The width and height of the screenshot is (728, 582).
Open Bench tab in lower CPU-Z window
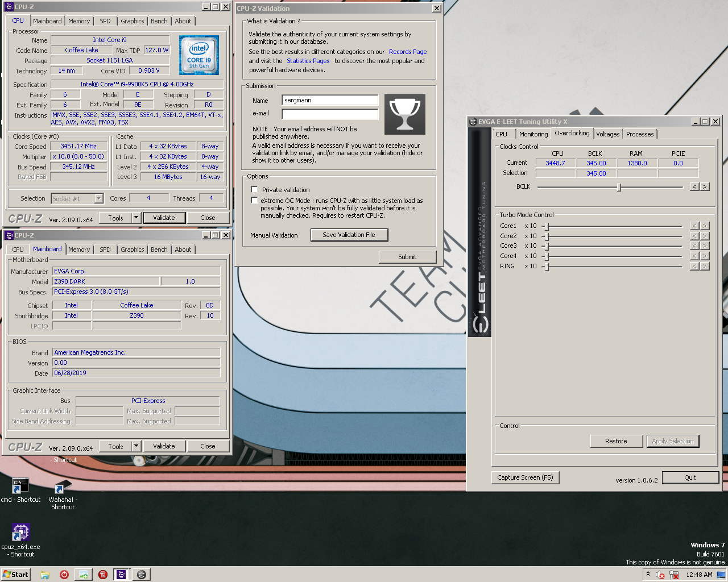click(159, 250)
